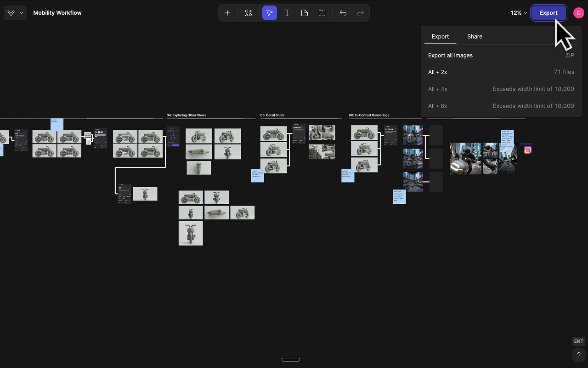Screen dimensions: 588x368
Task: Click the Mobility Workflow project title
Action: [x=57, y=13]
